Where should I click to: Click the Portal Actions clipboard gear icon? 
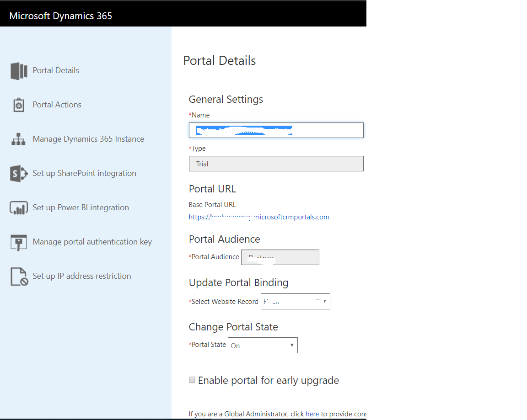coord(19,105)
